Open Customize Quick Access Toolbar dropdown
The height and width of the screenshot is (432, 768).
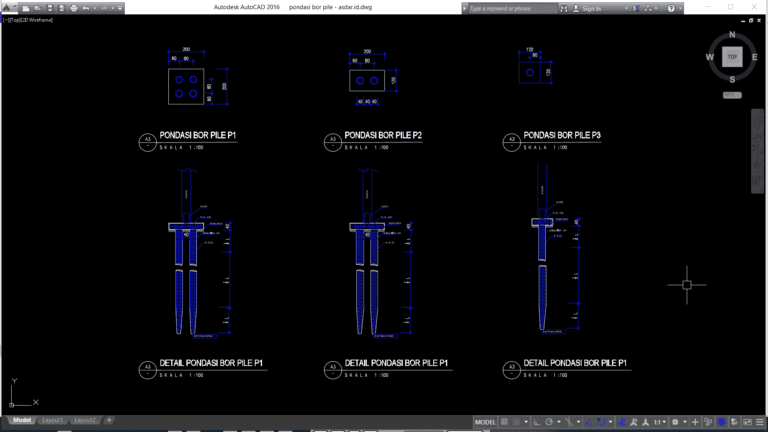tap(120, 8)
